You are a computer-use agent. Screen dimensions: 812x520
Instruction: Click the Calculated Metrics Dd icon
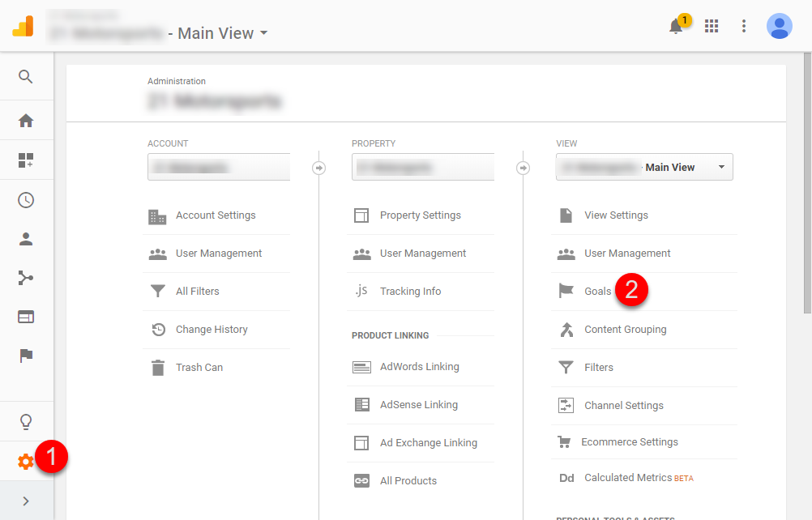(x=566, y=478)
